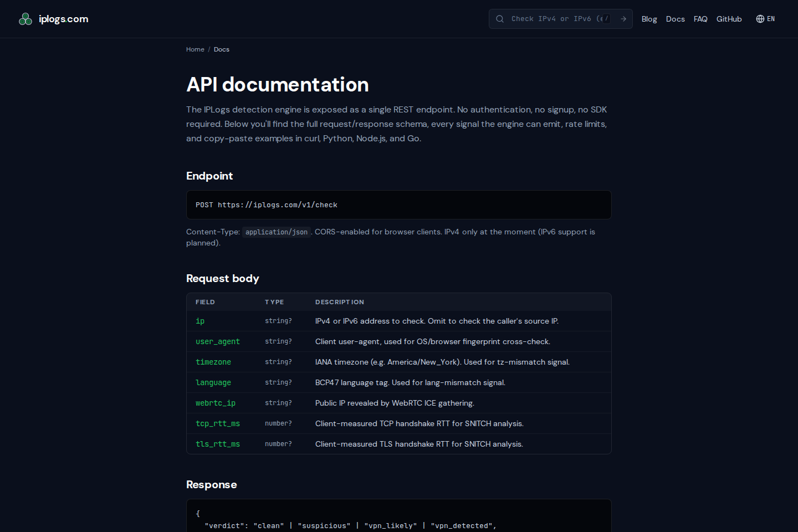The width and height of the screenshot is (798, 532).
Task: Click the IANA timezone description
Action: 442,362
